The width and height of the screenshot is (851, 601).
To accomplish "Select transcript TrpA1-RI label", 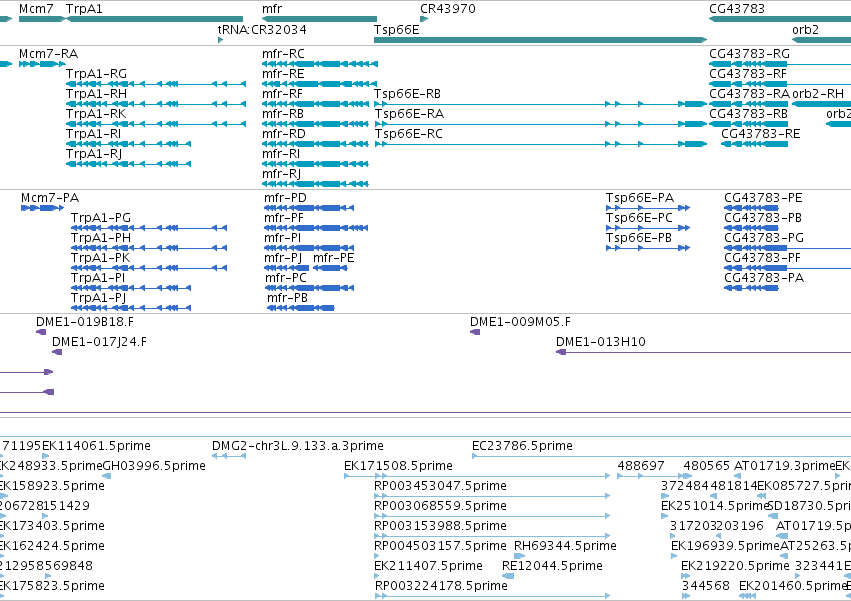I will tap(93, 134).
